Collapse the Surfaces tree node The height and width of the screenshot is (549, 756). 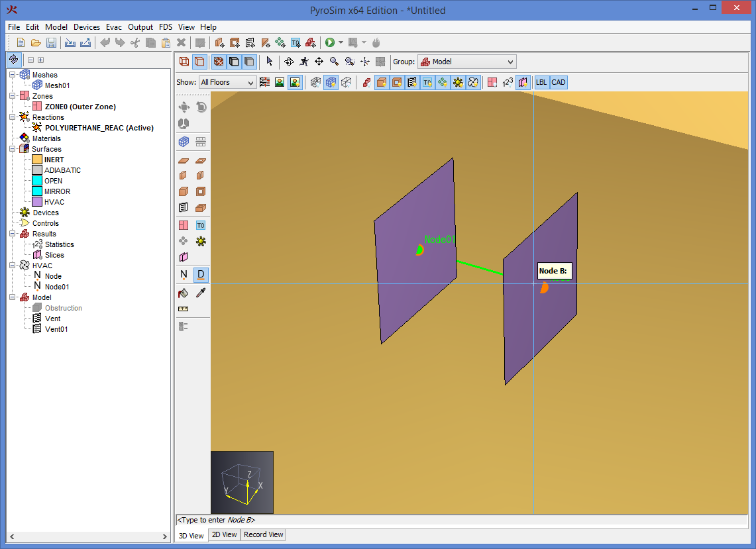click(12, 149)
